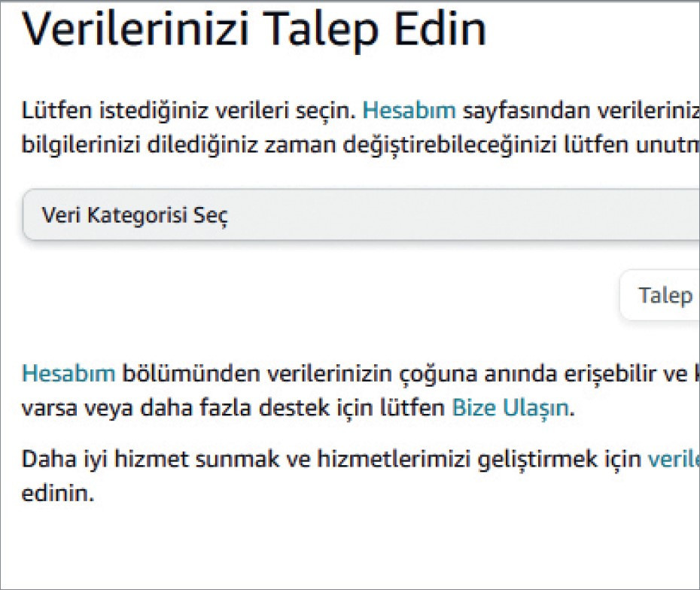This screenshot has width=700, height=590.
Task: Click the Verilerinizi Talep Edin heading
Action: click(254, 29)
